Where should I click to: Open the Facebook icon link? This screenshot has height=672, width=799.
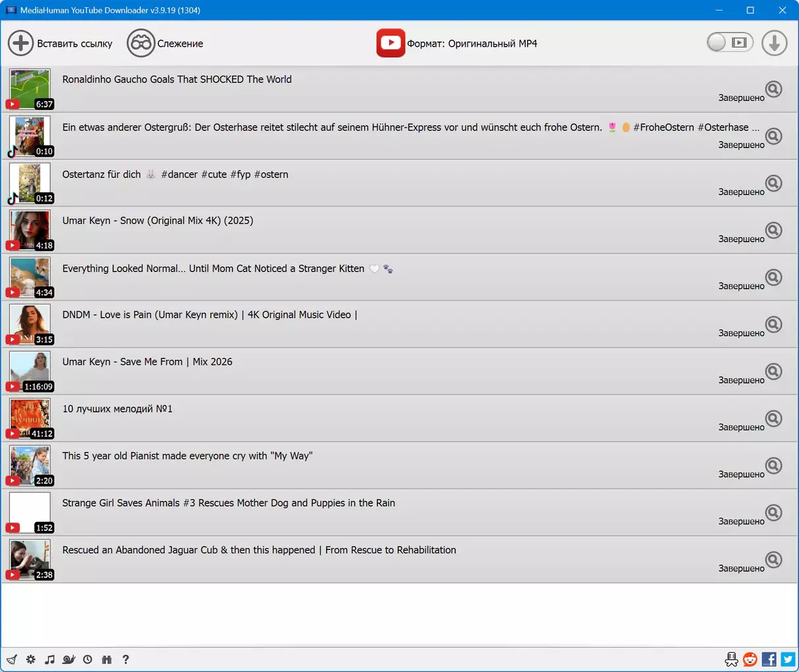[769, 659]
